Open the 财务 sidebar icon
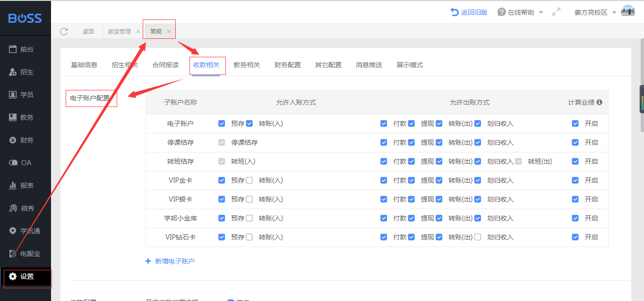Screen dimensions: 644x301 pos(13,140)
